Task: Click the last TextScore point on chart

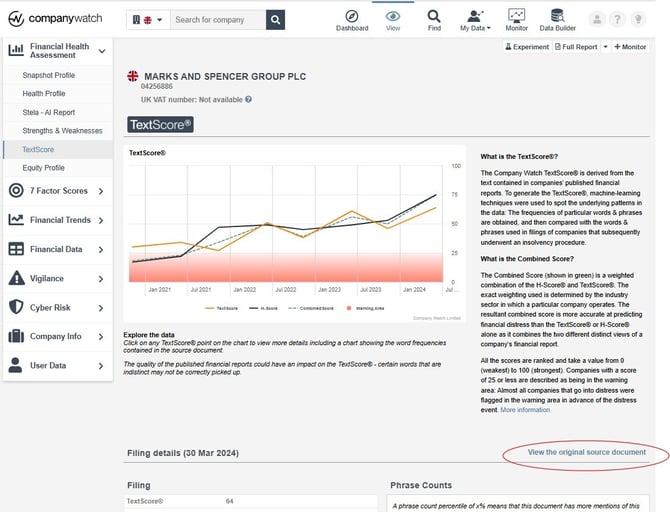Action: [x=436, y=208]
